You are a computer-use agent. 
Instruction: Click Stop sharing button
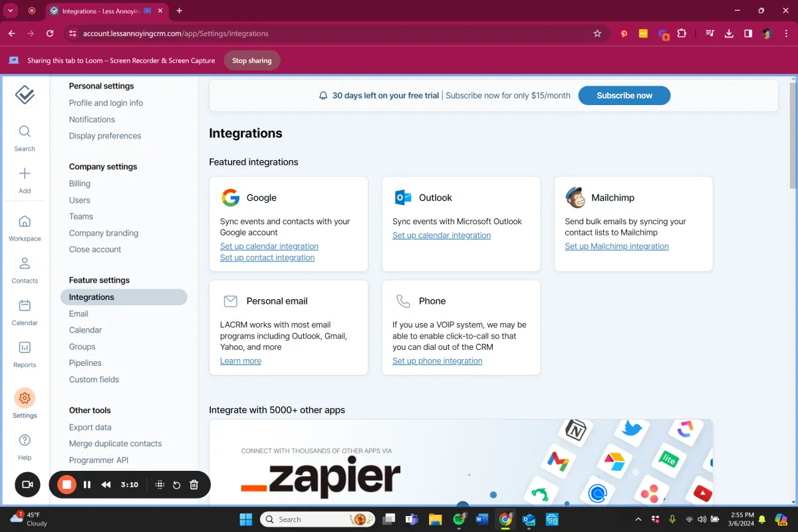click(x=251, y=61)
